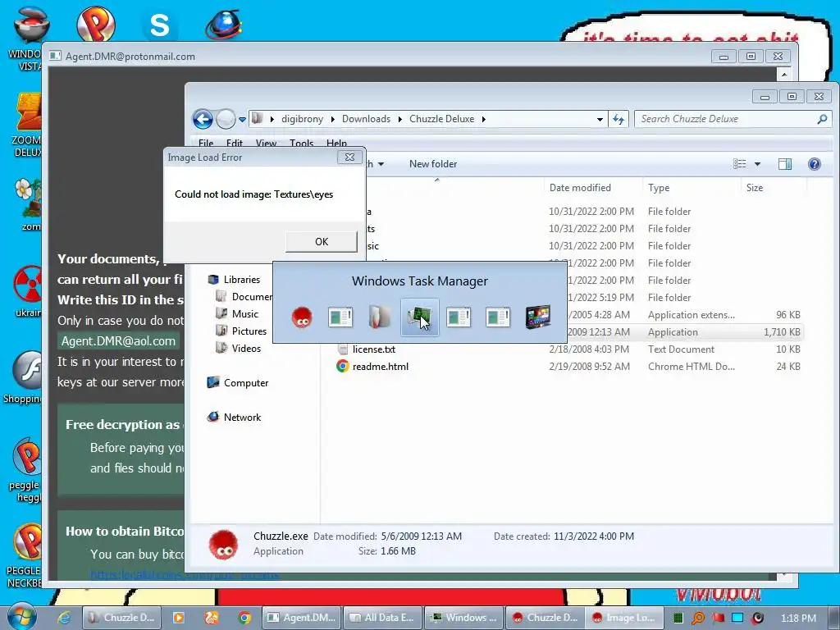The height and width of the screenshot is (630, 840).
Task: Click the New folder button
Action: [x=433, y=164]
